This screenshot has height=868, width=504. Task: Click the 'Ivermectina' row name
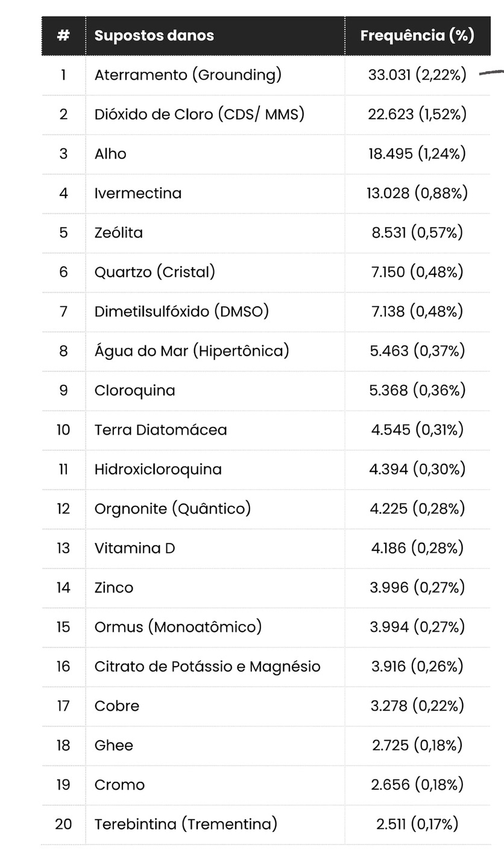pos(138,193)
